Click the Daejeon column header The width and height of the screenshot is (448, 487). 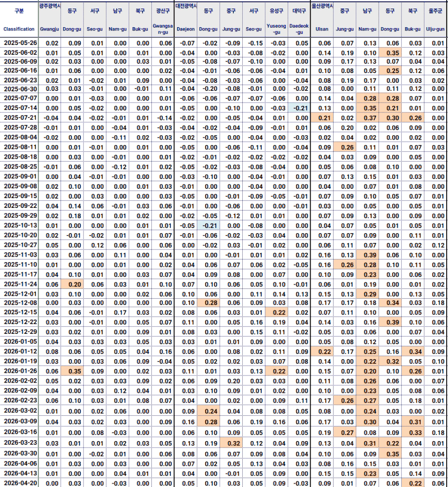(186, 29)
